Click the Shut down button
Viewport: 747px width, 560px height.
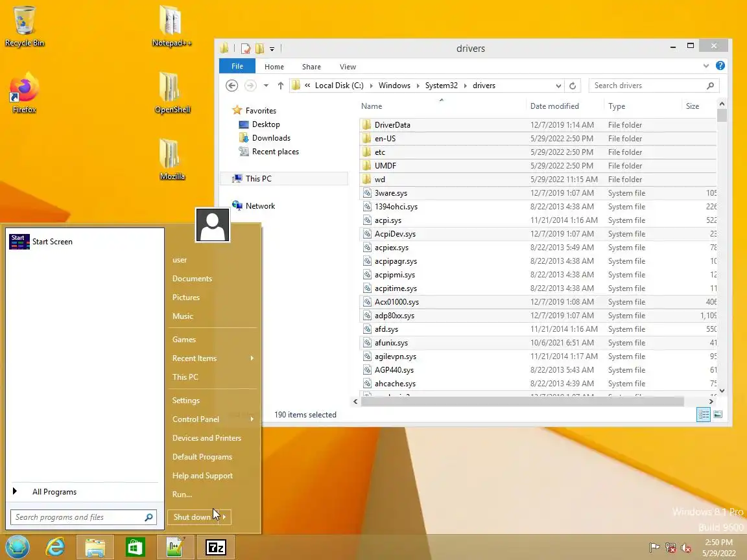click(x=193, y=517)
